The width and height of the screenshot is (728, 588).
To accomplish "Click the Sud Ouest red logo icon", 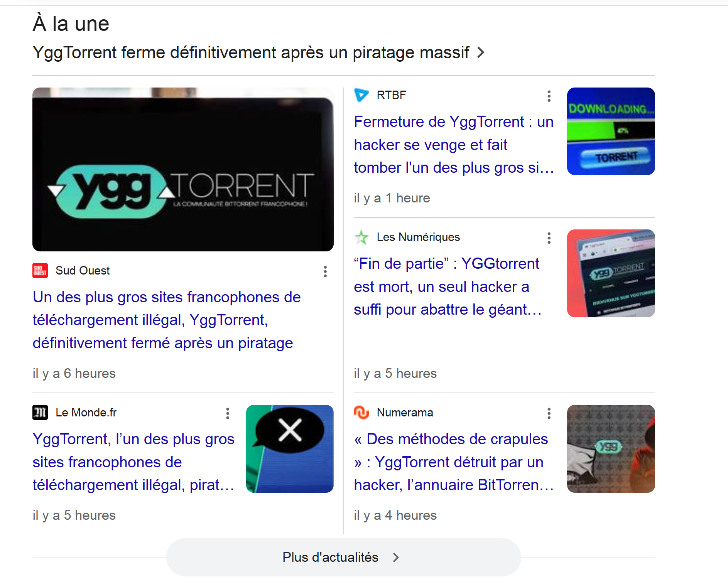I will 40,271.
